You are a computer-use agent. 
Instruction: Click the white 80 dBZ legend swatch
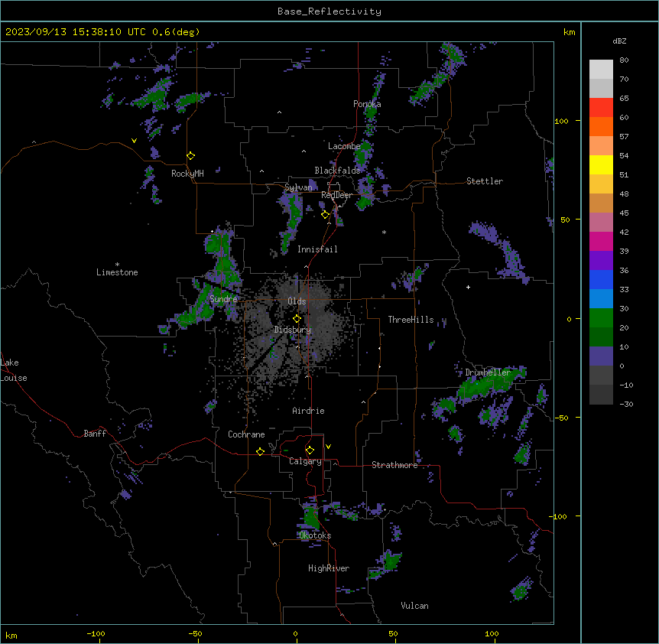601,69
